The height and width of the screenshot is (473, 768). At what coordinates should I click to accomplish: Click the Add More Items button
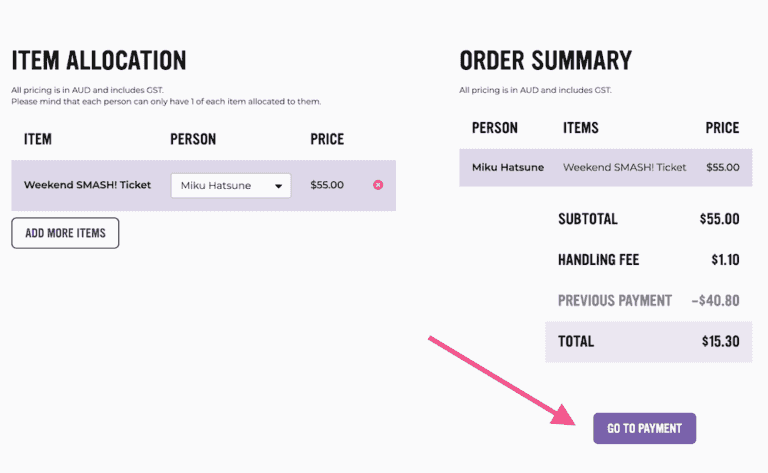coord(65,233)
